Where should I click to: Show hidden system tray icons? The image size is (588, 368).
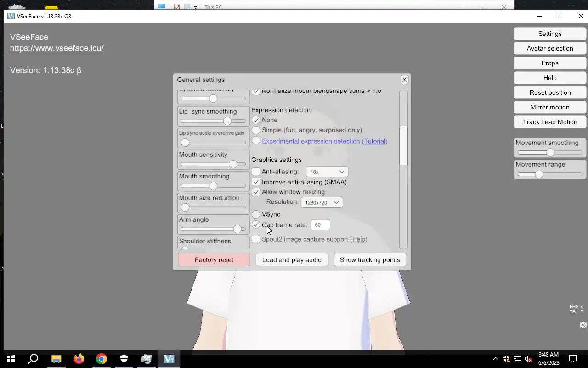pyautogui.click(x=495, y=359)
